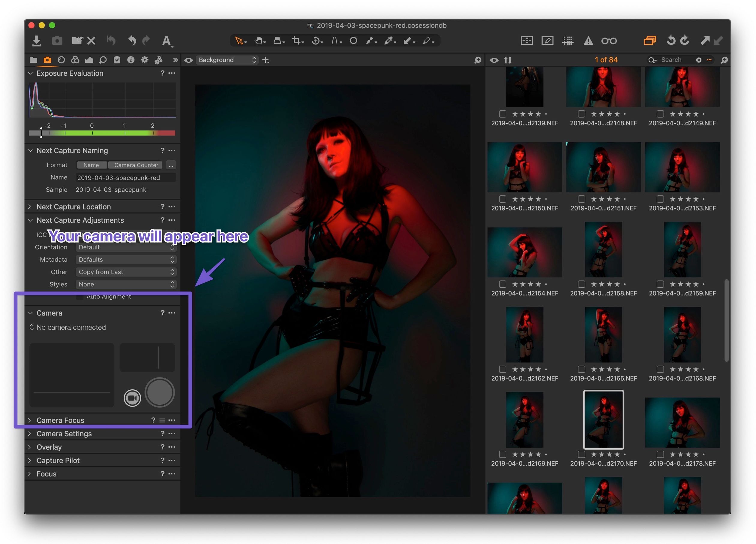Viewport: 756px width, 544px height.
Task: Toggle the Focus Mask glasses icon
Action: coord(609,40)
